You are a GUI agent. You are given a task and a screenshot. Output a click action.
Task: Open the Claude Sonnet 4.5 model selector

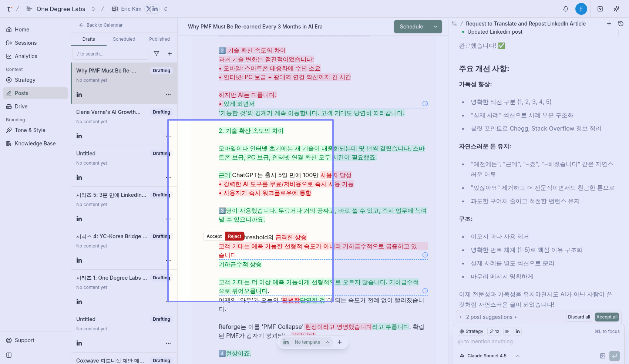[489, 356]
